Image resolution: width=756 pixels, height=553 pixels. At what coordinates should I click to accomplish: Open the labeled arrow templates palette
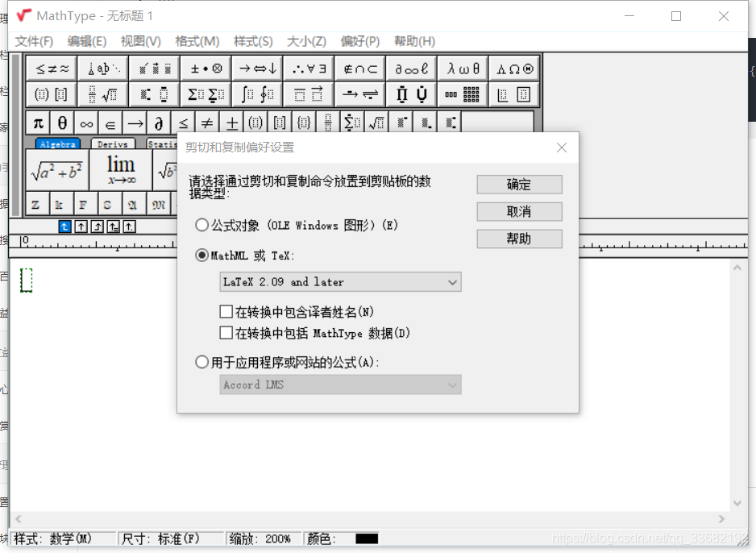coord(360,94)
